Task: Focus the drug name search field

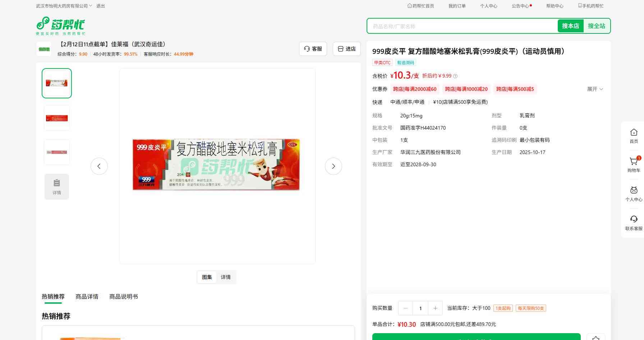Action: [x=462, y=26]
